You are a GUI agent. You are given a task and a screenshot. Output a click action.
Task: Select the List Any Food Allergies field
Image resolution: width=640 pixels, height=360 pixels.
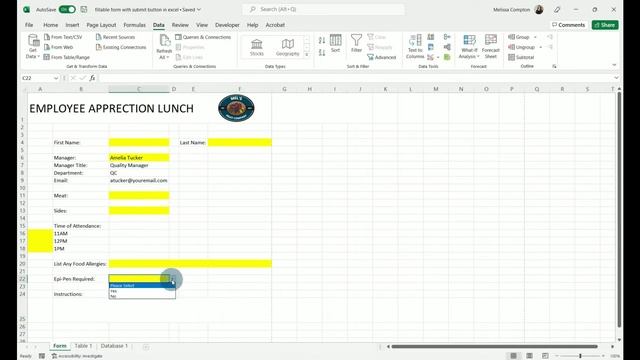point(190,264)
